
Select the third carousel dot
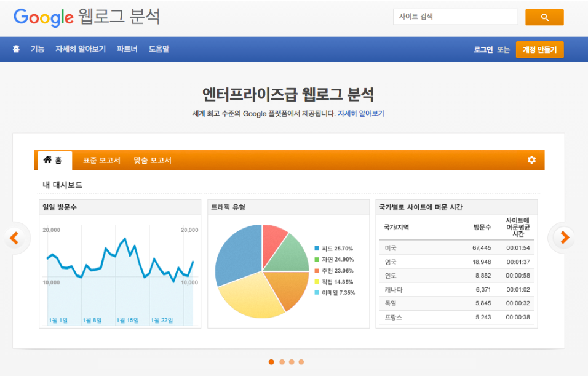292,362
